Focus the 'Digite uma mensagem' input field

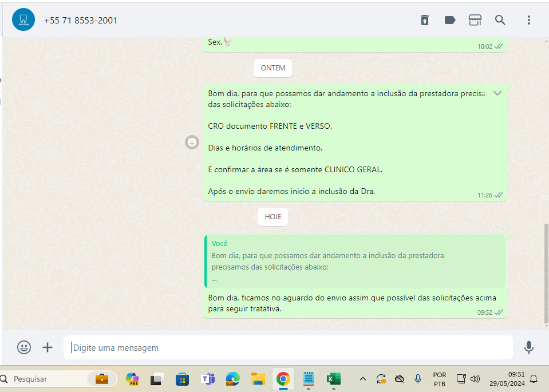click(288, 347)
